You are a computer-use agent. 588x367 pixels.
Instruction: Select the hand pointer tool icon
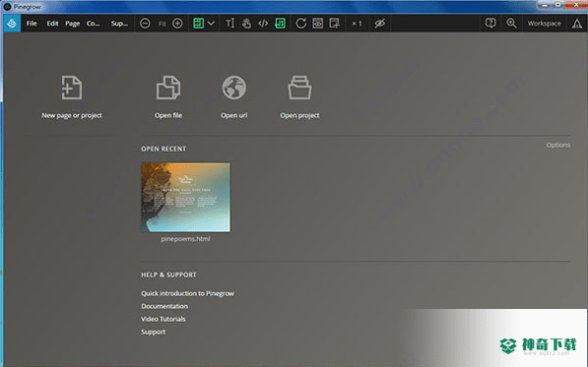point(246,24)
